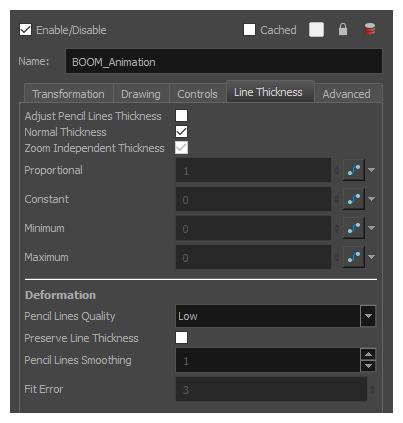Open function curve button for Minimum
This screenshot has width=403, height=423.
pos(354,228)
